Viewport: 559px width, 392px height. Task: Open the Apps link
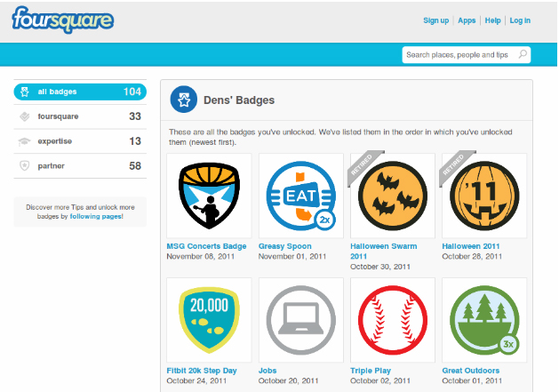point(467,20)
